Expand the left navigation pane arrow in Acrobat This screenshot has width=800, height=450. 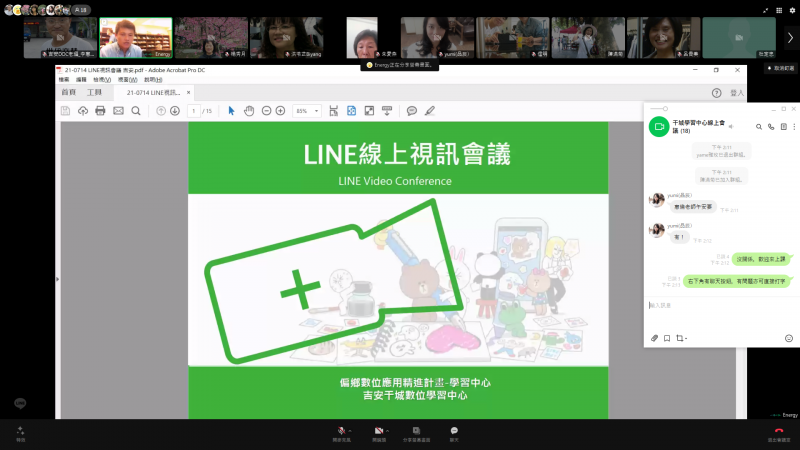click(x=57, y=279)
